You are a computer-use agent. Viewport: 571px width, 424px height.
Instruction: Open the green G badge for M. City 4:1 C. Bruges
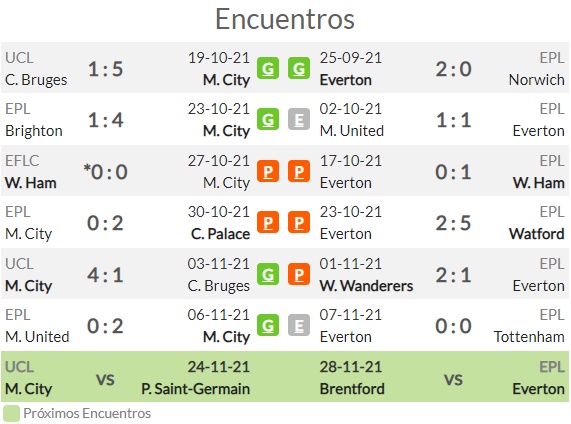pos(268,274)
